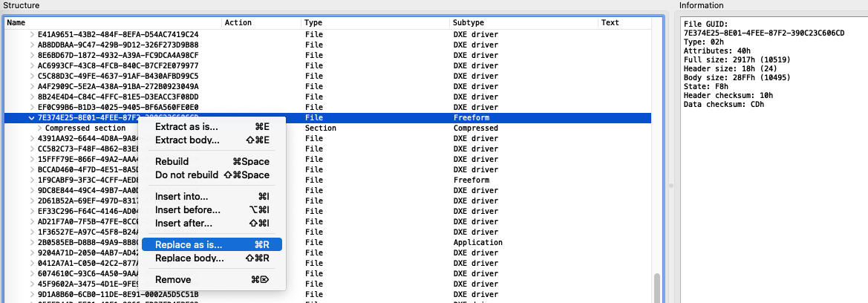Click "Type: 02h" in Information panel

(704, 41)
